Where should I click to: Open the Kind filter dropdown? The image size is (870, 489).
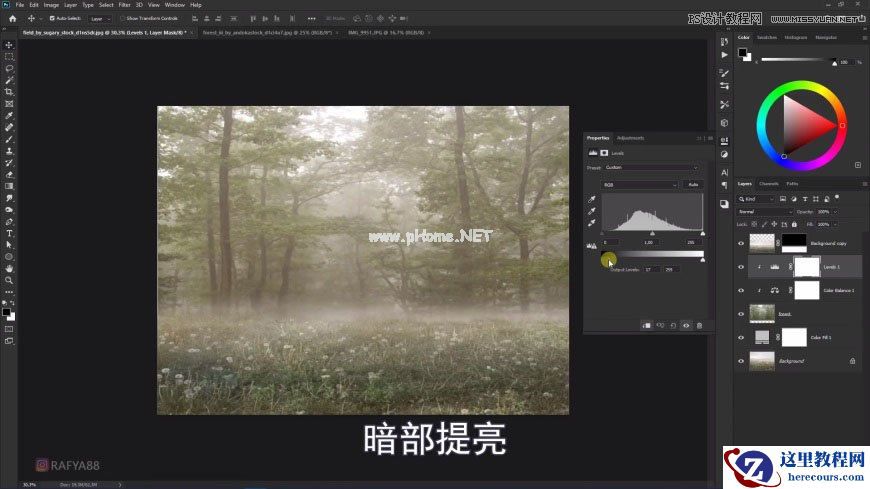756,199
